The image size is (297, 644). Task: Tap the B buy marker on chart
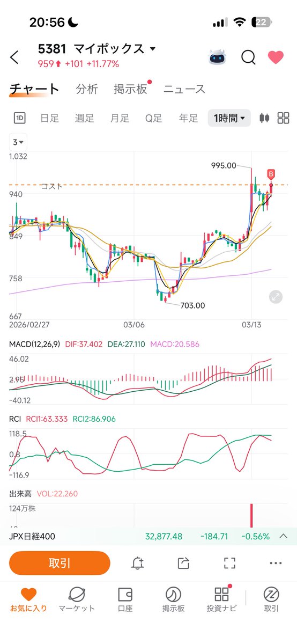pyautogui.click(x=271, y=174)
